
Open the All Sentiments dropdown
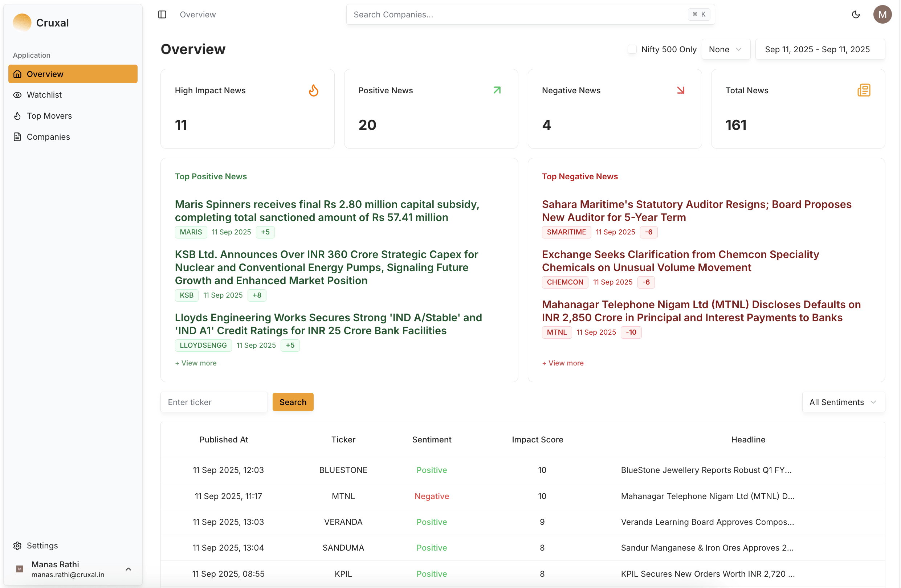tap(843, 402)
